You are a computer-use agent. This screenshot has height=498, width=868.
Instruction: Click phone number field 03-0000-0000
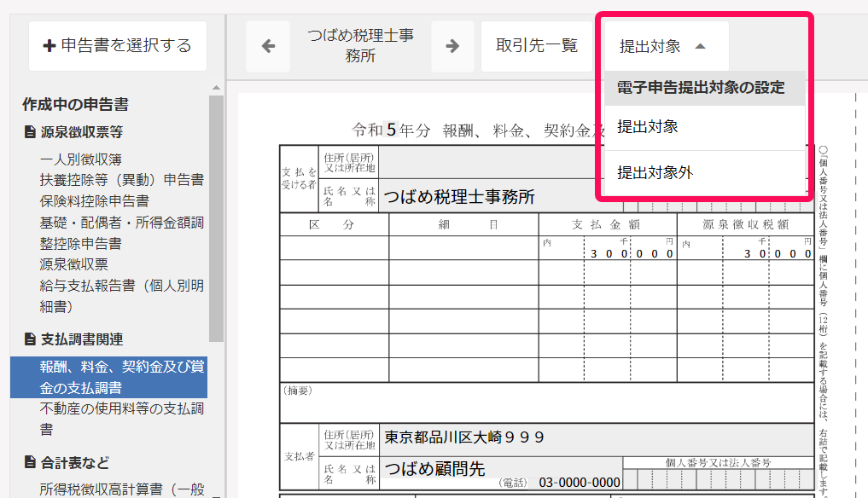[579, 483]
